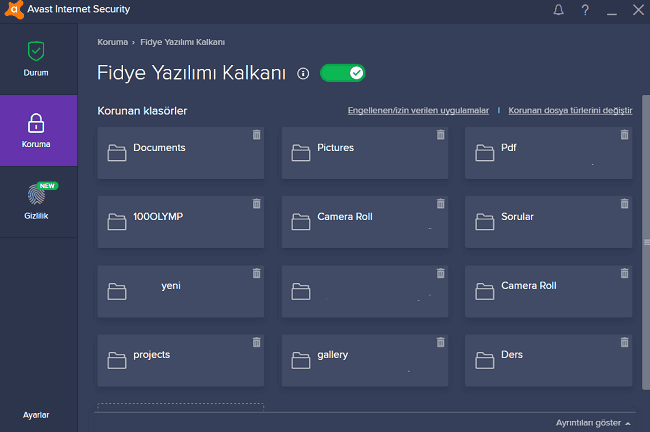Click trash icon on the projects folder
This screenshot has width=650, height=432.
pyautogui.click(x=256, y=342)
